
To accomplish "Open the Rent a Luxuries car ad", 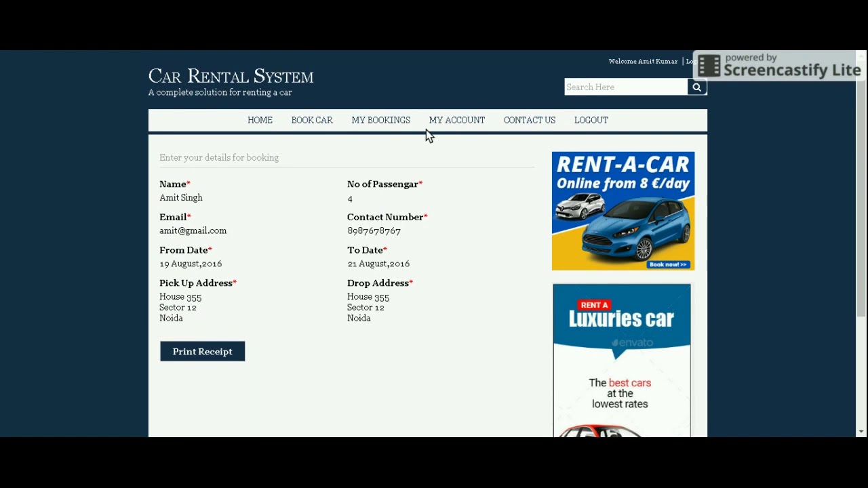I will [622, 360].
